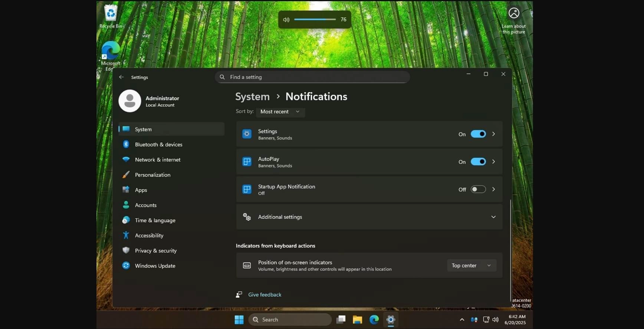Go back using the Settings back arrow
Image resolution: width=644 pixels, height=329 pixels.
[121, 77]
